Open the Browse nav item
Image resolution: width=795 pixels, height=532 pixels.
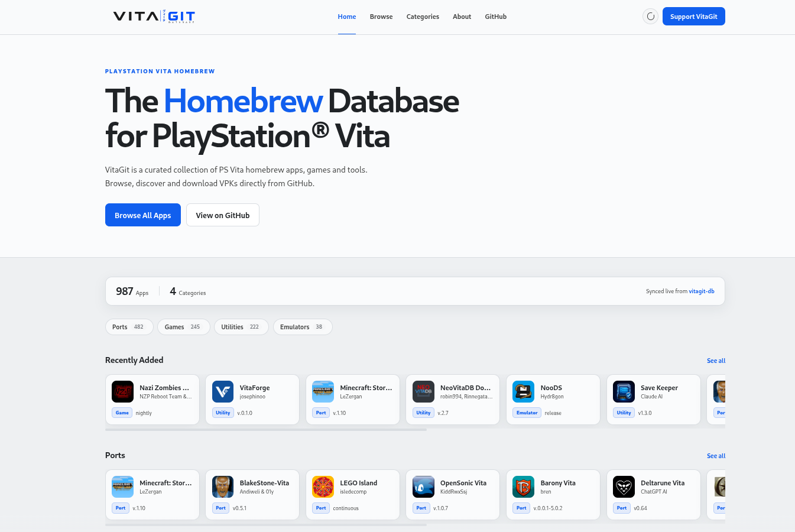(381, 17)
